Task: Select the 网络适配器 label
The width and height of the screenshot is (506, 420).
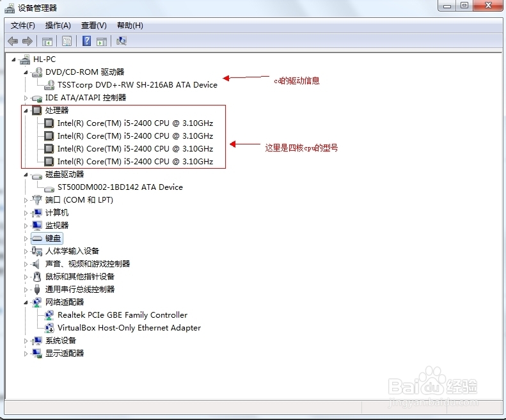Action: coord(65,302)
